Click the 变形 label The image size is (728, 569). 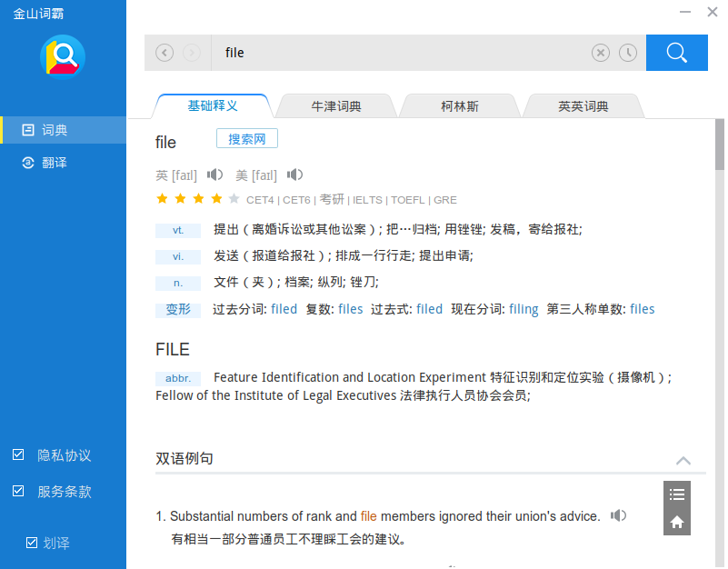[178, 309]
